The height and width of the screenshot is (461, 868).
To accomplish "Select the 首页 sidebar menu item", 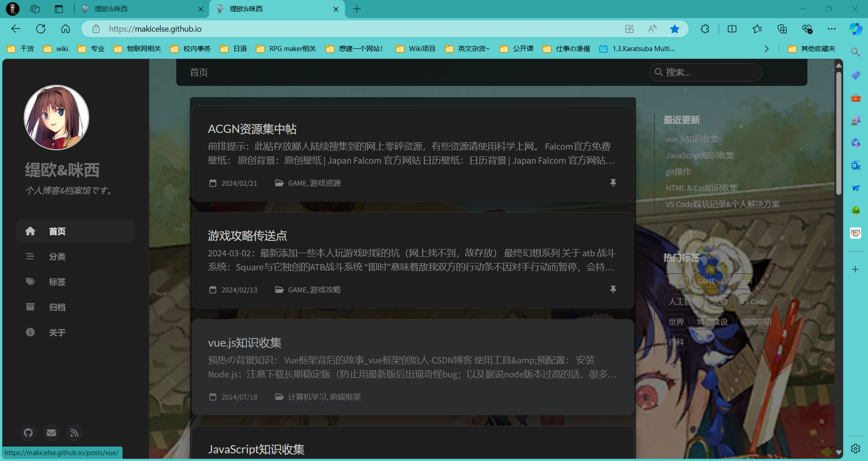I will click(75, 231).
